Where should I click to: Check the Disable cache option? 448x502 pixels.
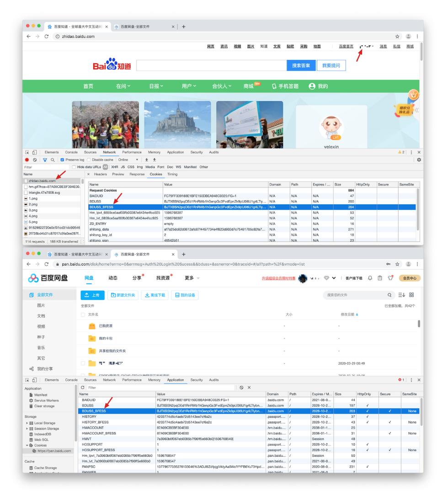click(x=89, y=160)
